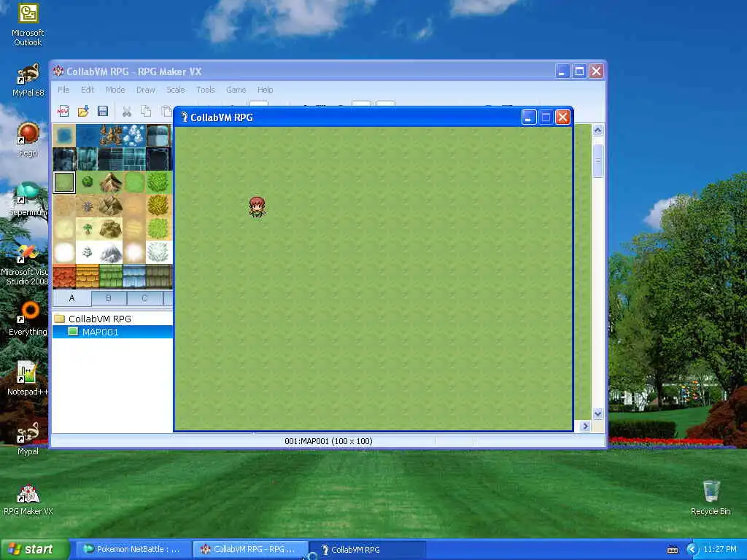Image resolution: width=747 pixels, height=560 pixels.
Task: Open the Tools menu
Action: click(206, 90)
